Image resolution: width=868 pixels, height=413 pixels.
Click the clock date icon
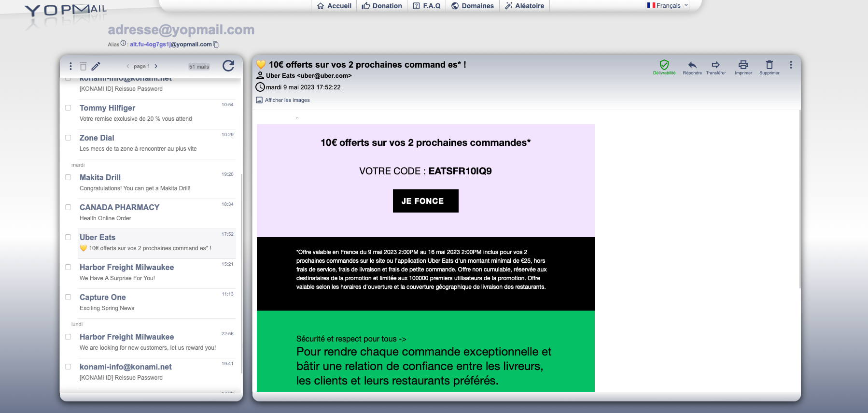(260, 87)
